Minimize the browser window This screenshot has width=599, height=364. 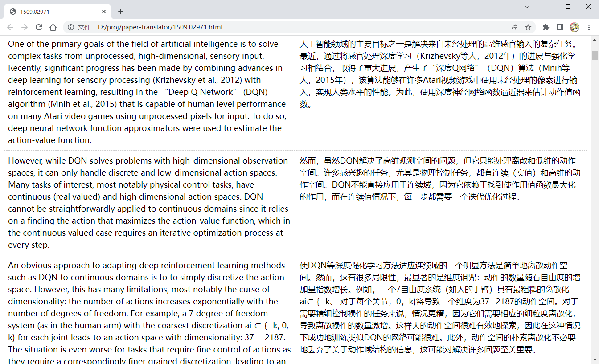[548, 7]
